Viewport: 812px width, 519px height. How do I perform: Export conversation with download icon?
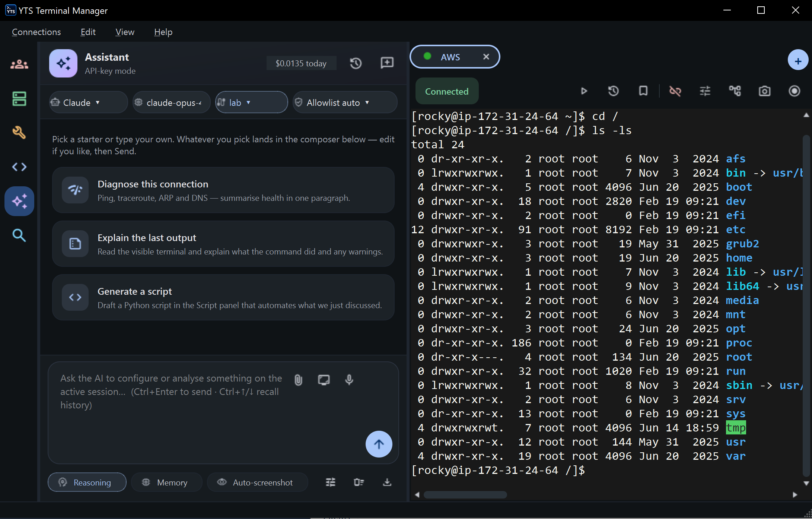click(x=387, y=482)
